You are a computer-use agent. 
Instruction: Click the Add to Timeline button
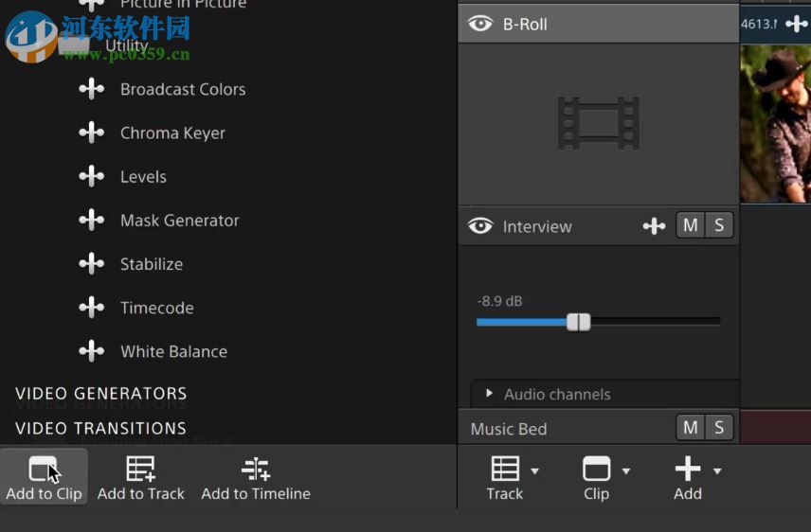coord(256,478)
